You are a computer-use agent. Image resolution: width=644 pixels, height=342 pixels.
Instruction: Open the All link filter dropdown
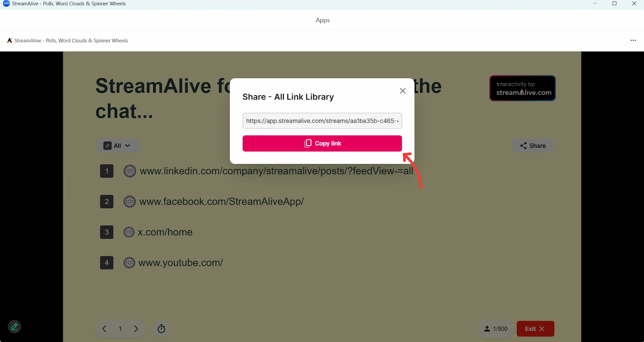pyautogui.click(x=118, y=146)
